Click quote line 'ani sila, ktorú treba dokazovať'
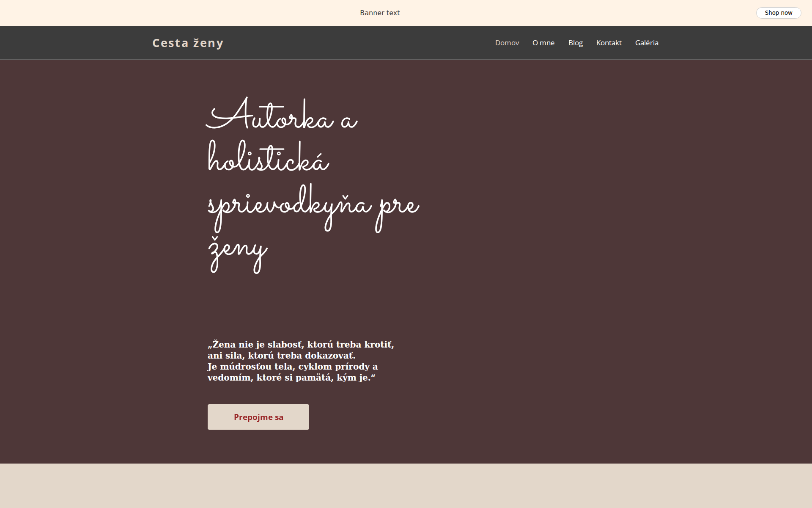Image resolution: width=812 pixels, height=508 pixels. (281, 356)
